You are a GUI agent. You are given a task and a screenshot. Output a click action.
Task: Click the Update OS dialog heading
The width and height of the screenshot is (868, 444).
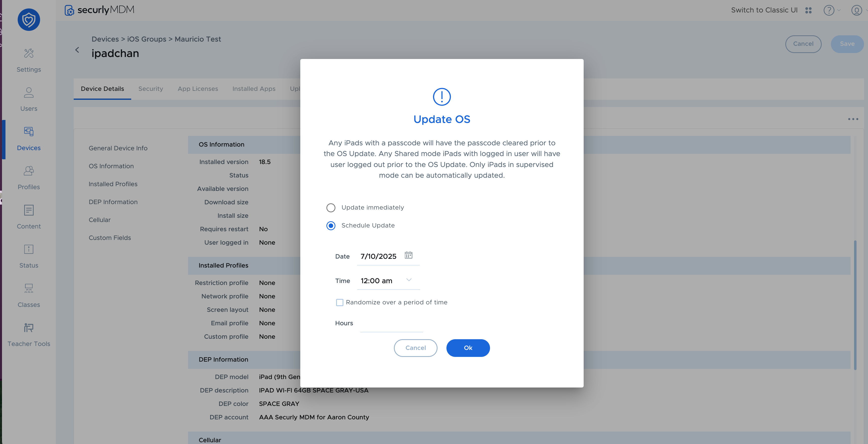[x=442, y=119]
